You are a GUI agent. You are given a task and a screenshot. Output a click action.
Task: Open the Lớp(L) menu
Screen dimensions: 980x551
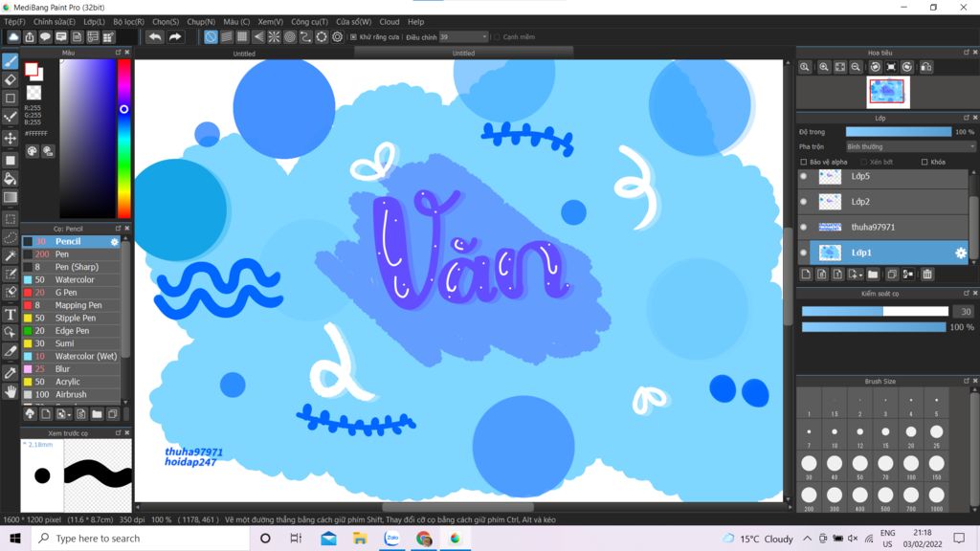[x=95, y=21]
